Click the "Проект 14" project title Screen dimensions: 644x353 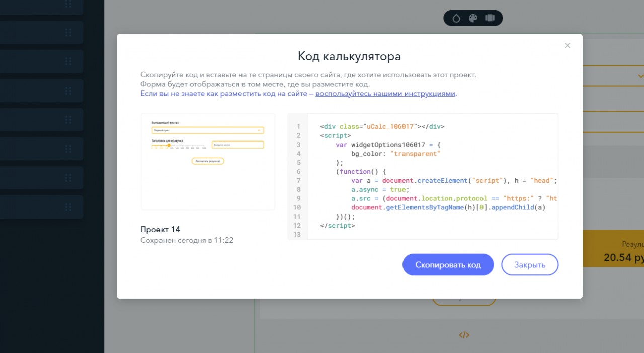coord(160,230)
